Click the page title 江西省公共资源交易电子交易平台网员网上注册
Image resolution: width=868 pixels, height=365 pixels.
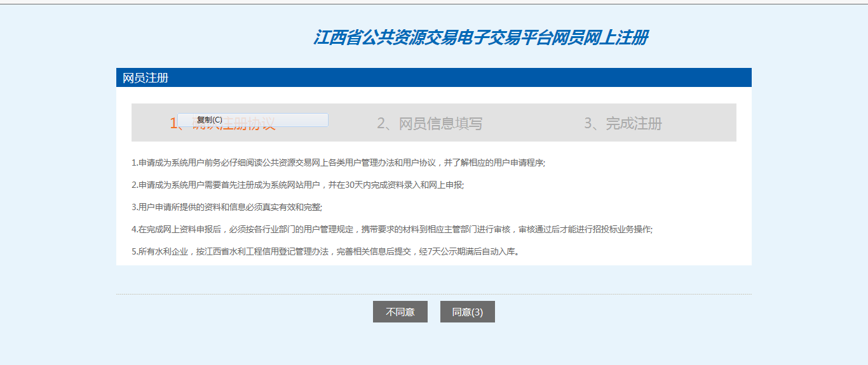(480, 37)
